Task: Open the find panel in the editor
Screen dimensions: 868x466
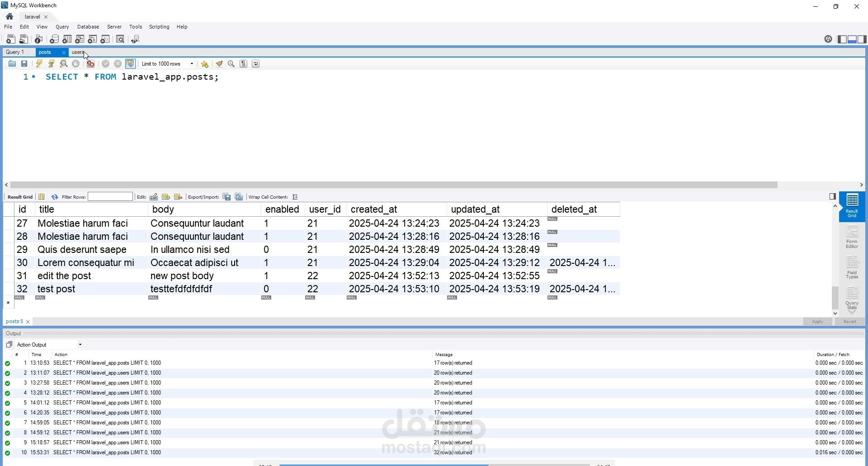Action: point(231,64)
